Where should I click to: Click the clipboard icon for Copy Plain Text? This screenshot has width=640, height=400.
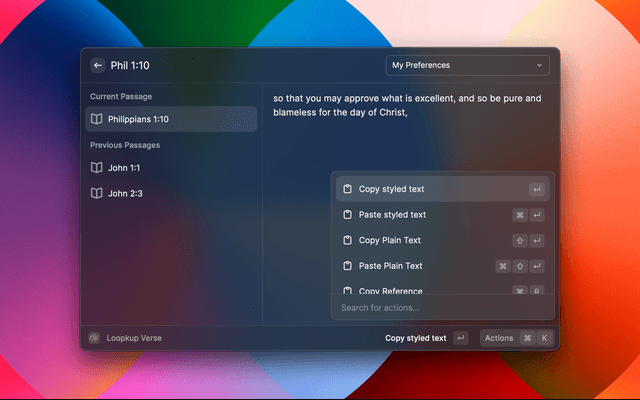347,241
